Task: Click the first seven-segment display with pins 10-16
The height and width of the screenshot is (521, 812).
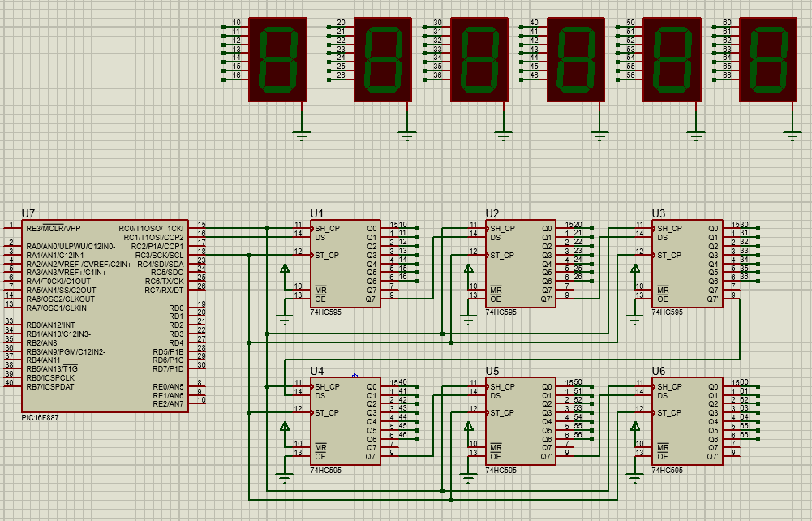Action: (x=278, y=59)
